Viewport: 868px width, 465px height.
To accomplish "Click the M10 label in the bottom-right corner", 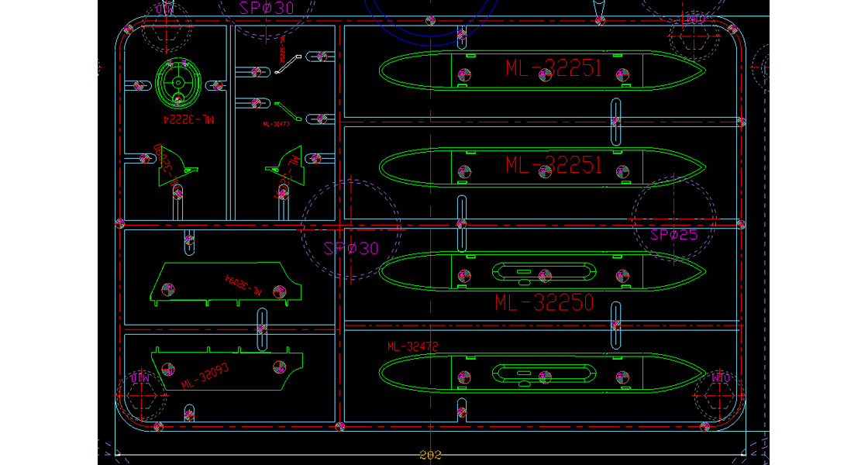I will click(x=721, y=377).
